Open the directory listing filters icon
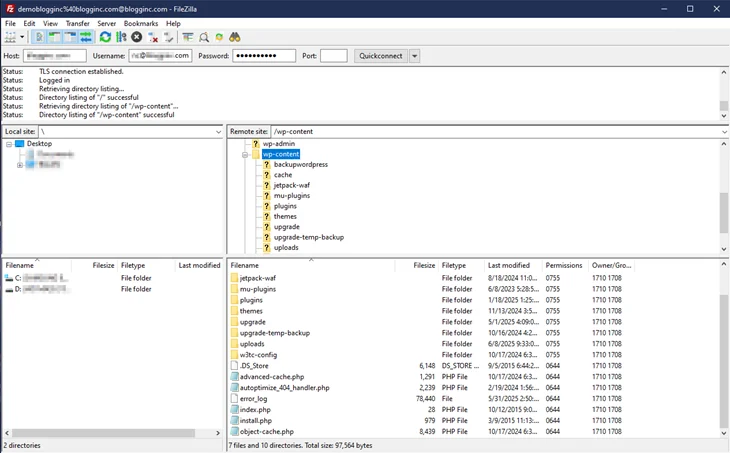Viewport: 730px width, 453px height. (x=187, y=37)
